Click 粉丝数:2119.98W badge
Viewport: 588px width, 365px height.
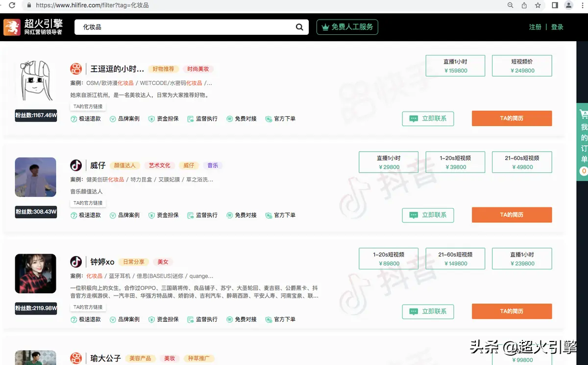[36, 309]
